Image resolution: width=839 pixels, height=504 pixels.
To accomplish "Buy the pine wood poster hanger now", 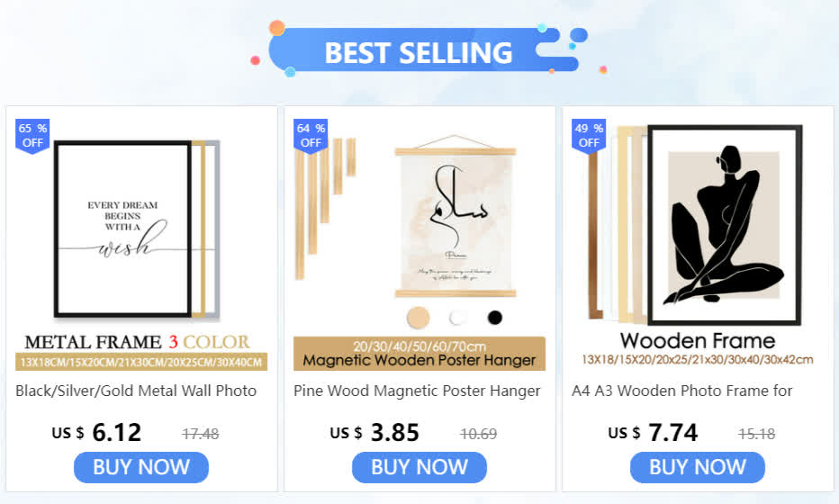I will pos(419,467).
